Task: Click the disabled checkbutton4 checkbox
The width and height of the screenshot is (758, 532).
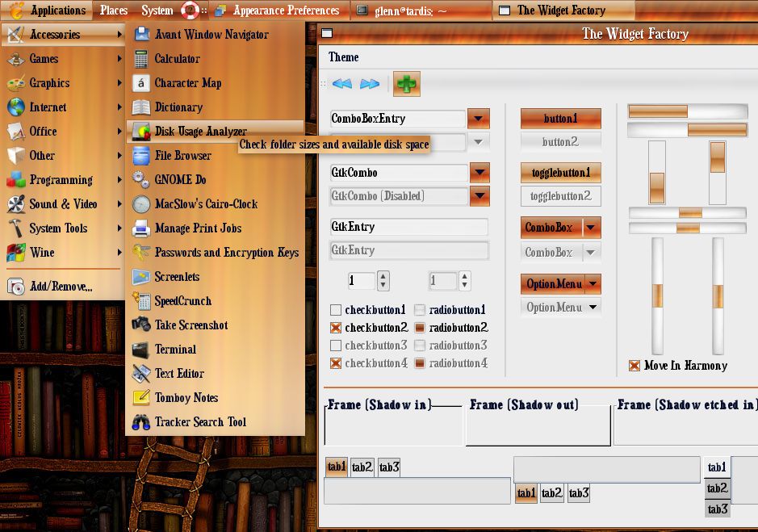Action: 336,362
